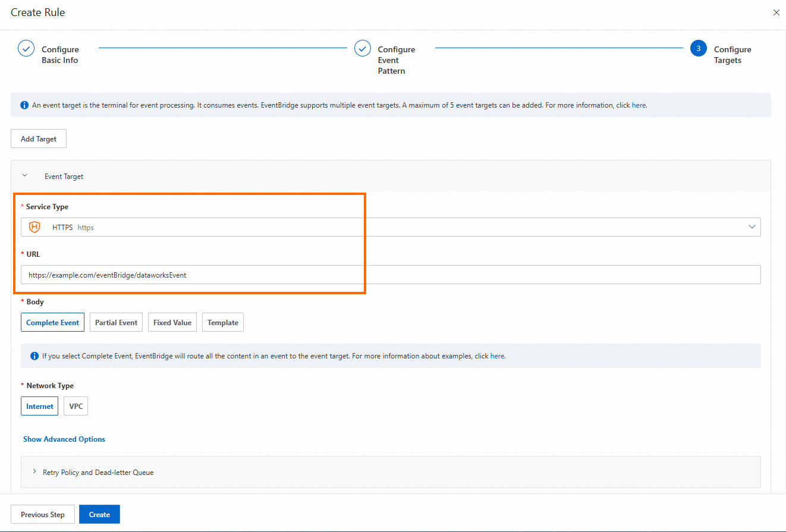
Task: Go back with the Previous Step button
Action: [43, 515]
